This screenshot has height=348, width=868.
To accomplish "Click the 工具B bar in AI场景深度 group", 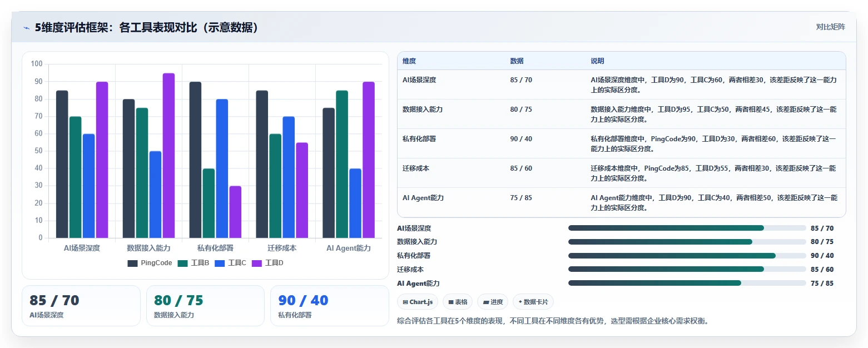I will [x=76, y=177].
